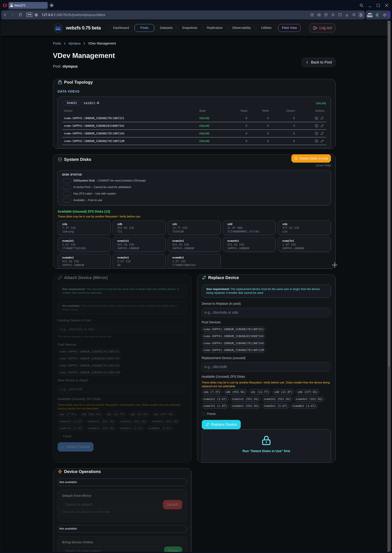Click replace icon for the 100724U device row
This screenshot has height=553, width=392.
coord(322,133)
